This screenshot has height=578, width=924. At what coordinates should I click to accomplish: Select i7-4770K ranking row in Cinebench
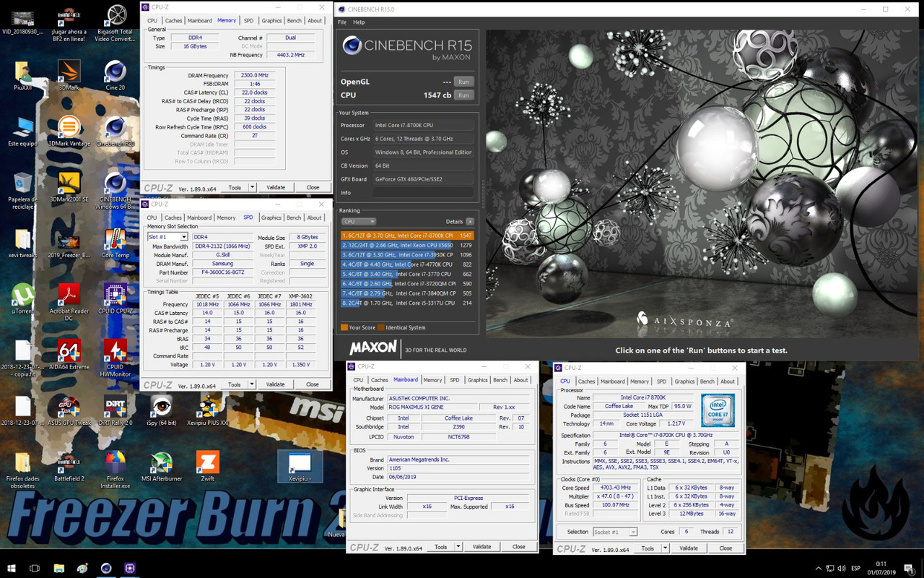point(407,264)
